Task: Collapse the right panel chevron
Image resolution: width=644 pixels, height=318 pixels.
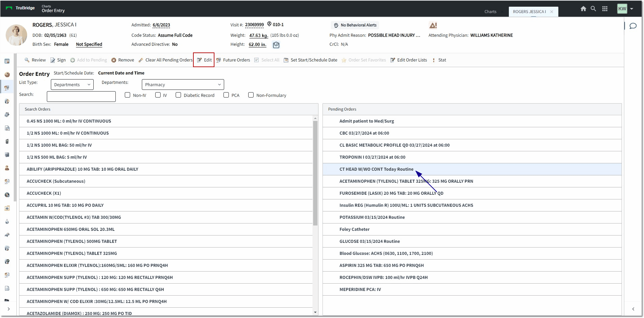Action: (x=633, y=309)
